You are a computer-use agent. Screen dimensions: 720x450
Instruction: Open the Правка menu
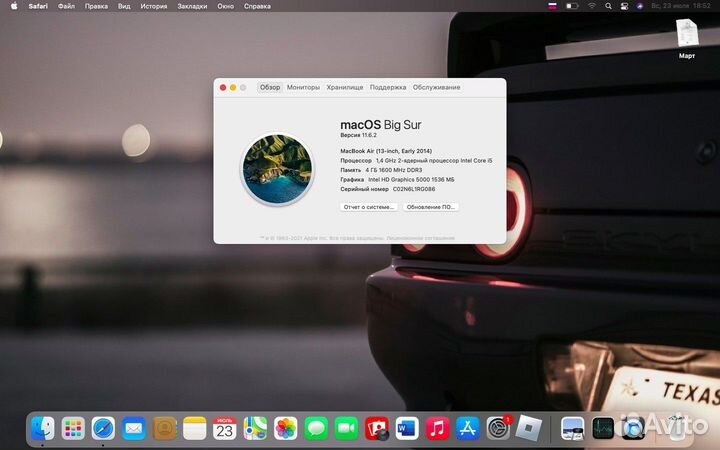(96, 6)
